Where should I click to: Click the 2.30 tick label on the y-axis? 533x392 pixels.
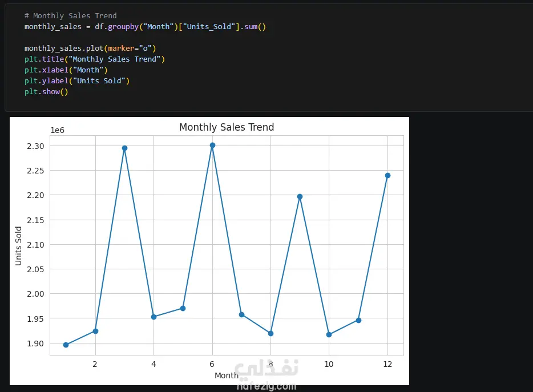pyautogui.click(x=35, y=146)
